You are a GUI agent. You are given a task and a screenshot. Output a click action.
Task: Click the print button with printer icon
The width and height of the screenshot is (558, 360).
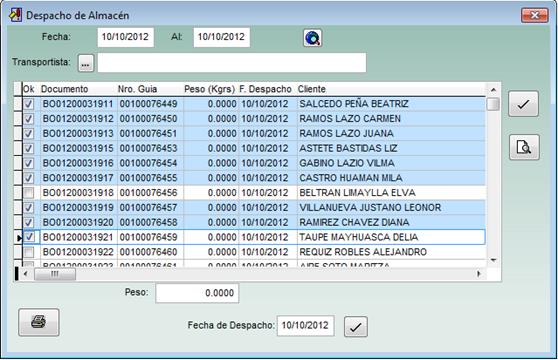point(39,322)
